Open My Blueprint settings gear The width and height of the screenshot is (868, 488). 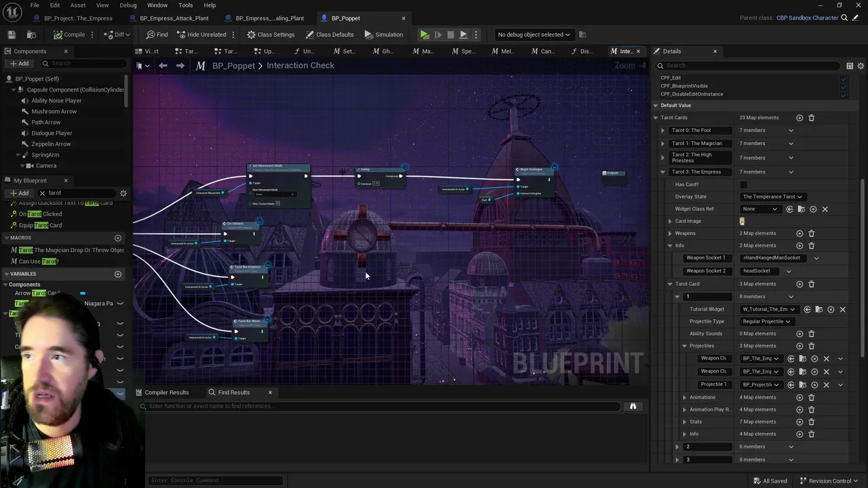pos(123,193)
